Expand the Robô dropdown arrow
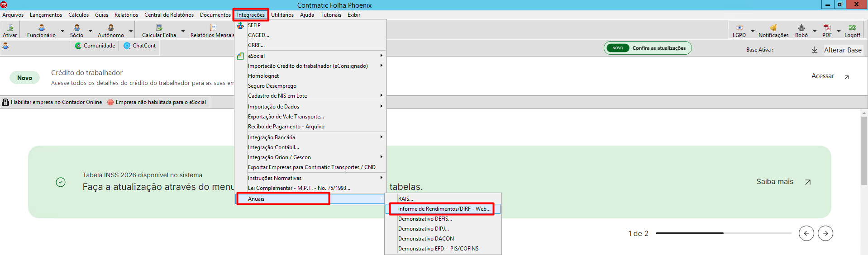Screen dimensions: 868x255 click(815, 31)
